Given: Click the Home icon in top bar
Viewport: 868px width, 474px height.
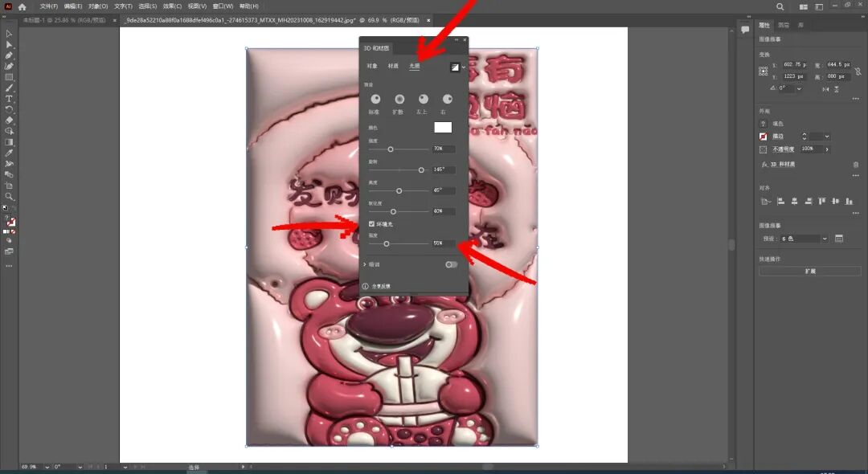Looking at the screenshot, I should point(23,6).
